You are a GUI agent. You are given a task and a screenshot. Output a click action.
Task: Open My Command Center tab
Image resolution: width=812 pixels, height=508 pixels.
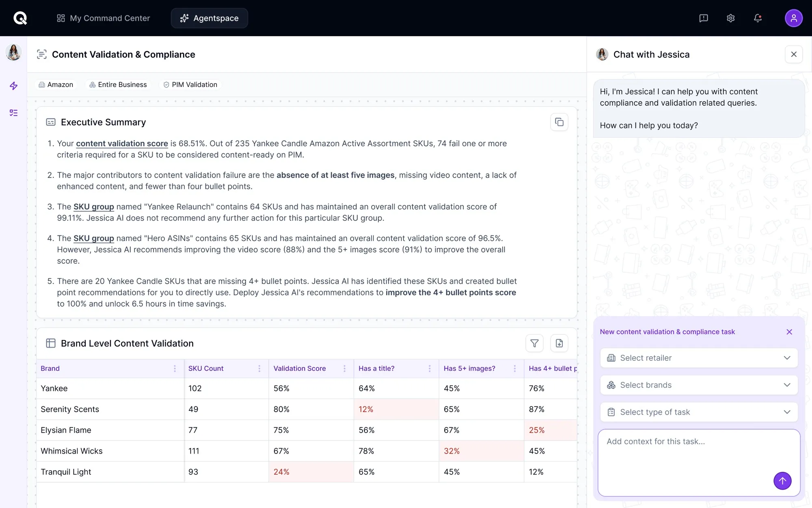point(104,18)
